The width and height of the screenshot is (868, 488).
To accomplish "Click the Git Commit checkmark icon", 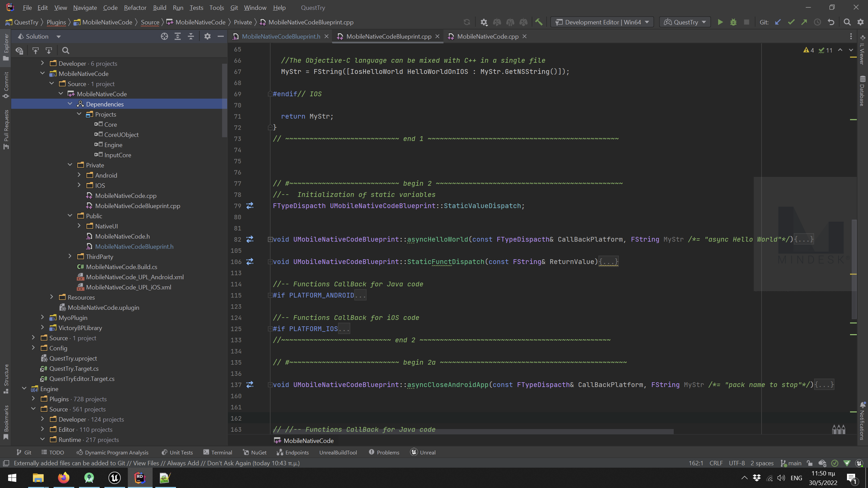I will pos(791,22).
